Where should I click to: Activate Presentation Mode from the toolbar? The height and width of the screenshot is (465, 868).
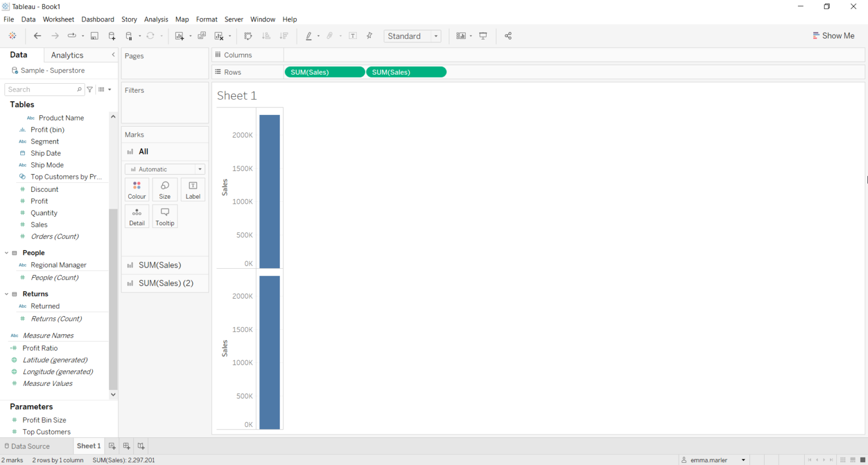[x=483, y=36]
